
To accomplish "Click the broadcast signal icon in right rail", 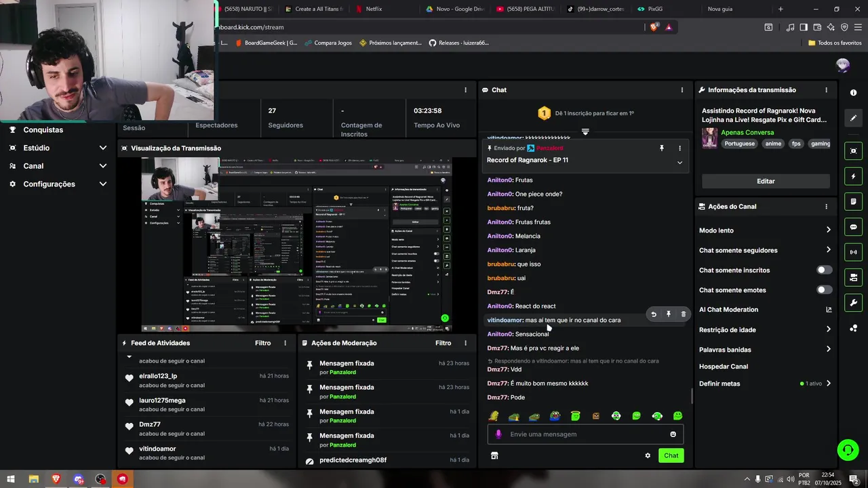I will click(853, 252).
